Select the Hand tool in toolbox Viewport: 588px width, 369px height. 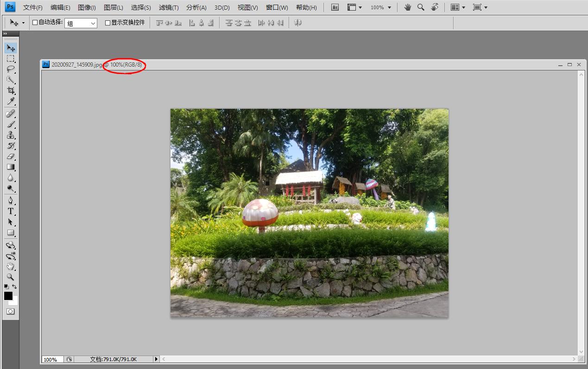point(11,267)
